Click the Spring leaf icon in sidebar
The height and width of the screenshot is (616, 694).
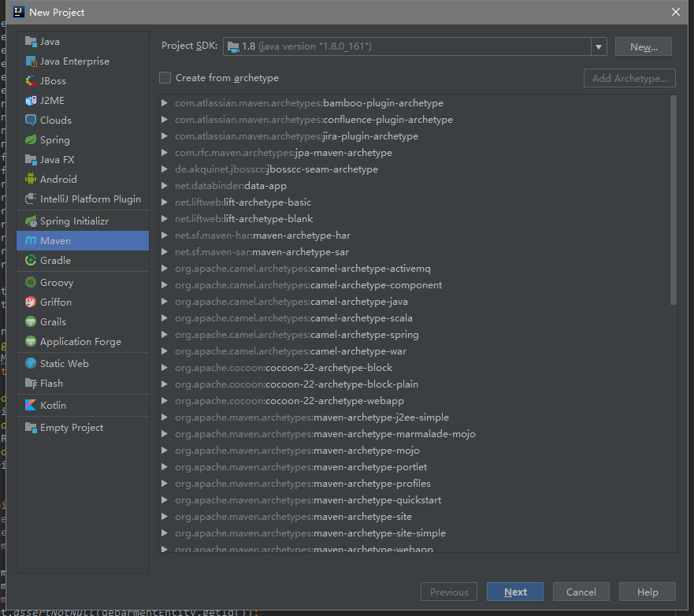tap(31, 140)
